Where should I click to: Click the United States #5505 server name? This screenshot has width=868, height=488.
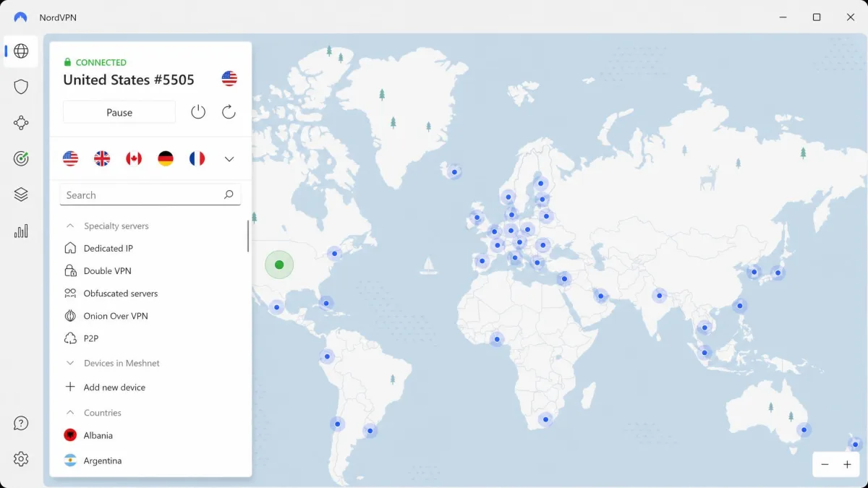click(129, 80)
